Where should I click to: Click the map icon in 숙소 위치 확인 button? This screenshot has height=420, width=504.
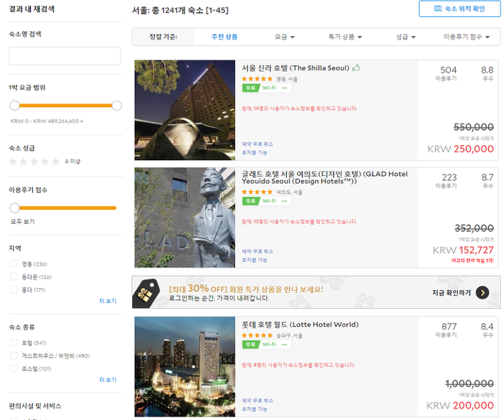tap(438, 9)
